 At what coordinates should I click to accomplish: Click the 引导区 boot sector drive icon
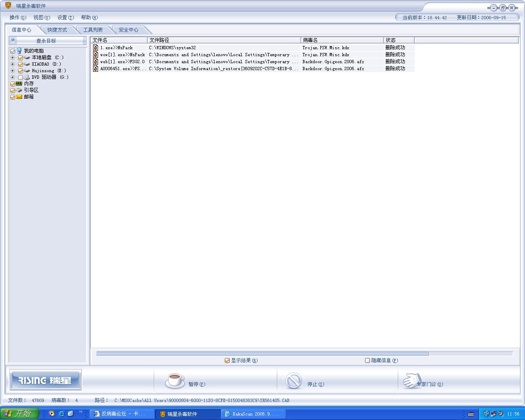click(19, 90)
